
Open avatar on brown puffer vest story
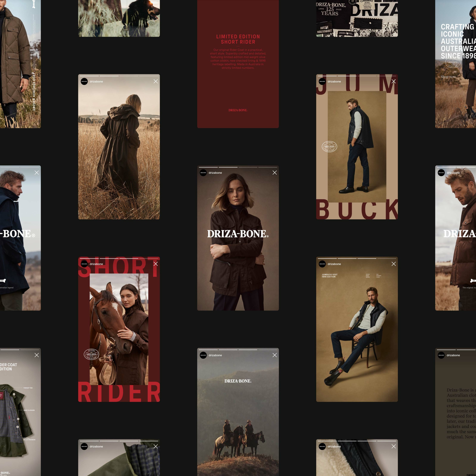[441, 173]
